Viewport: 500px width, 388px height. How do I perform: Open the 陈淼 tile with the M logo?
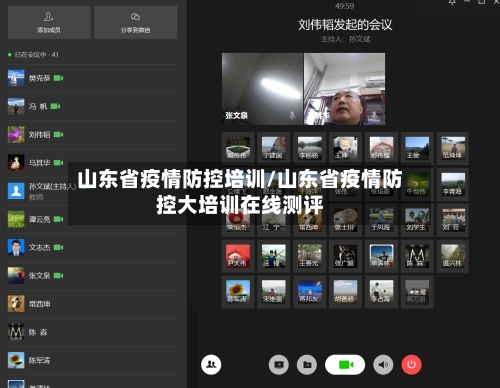(417, 256)
